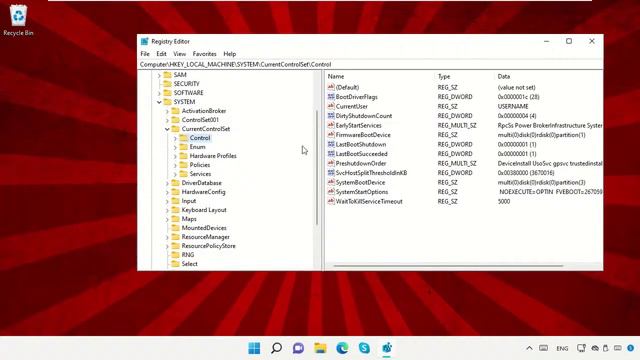Select the Maps key
Screen dimensions: 640x360
point(189,219)
